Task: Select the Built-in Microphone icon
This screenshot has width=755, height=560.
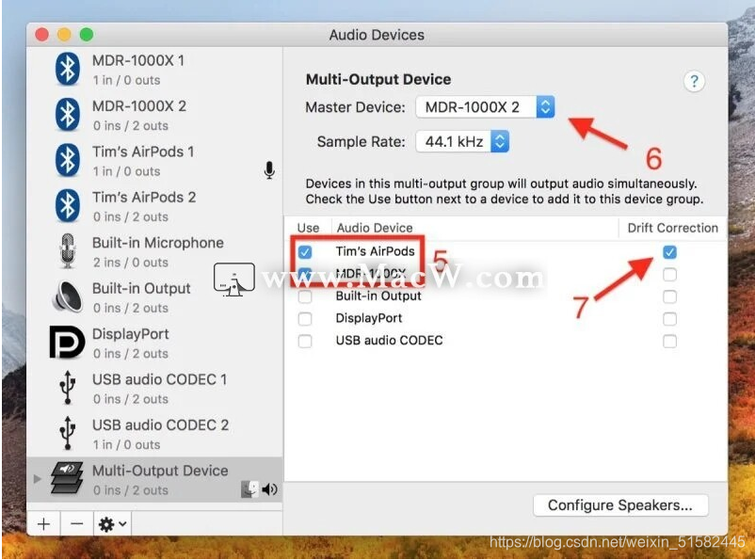Action: coord(68,251)
